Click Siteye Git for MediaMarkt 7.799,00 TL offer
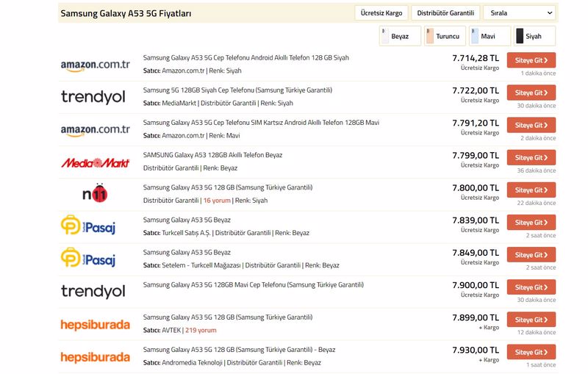The width and height of the screenshot is (588, 374). coord(531,157)
